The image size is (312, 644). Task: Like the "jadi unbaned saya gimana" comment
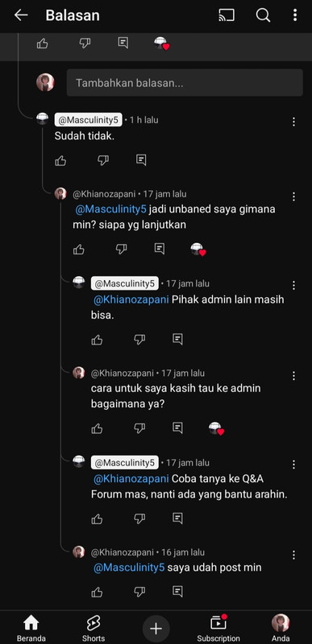[x=78, y=249]
